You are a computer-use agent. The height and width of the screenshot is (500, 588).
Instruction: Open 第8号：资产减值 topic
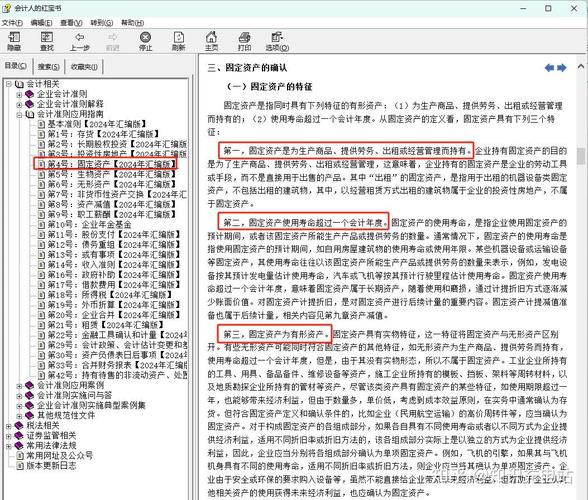click(x=111, y=205)
